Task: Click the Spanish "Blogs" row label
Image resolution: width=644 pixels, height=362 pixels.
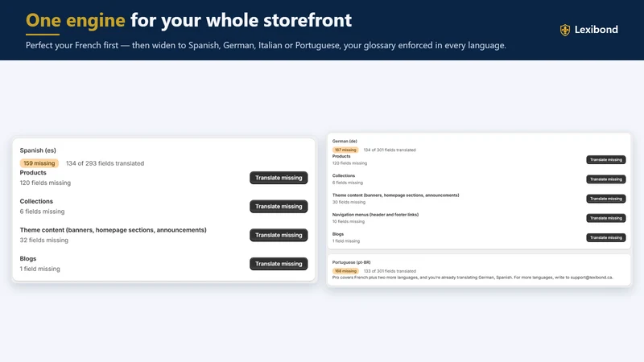Action: (x=28, y=258)
